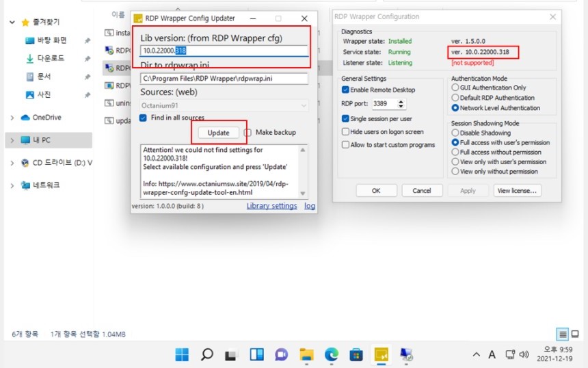
Task: Click Update button in Config Updater
Action: (x=218, y=133)
